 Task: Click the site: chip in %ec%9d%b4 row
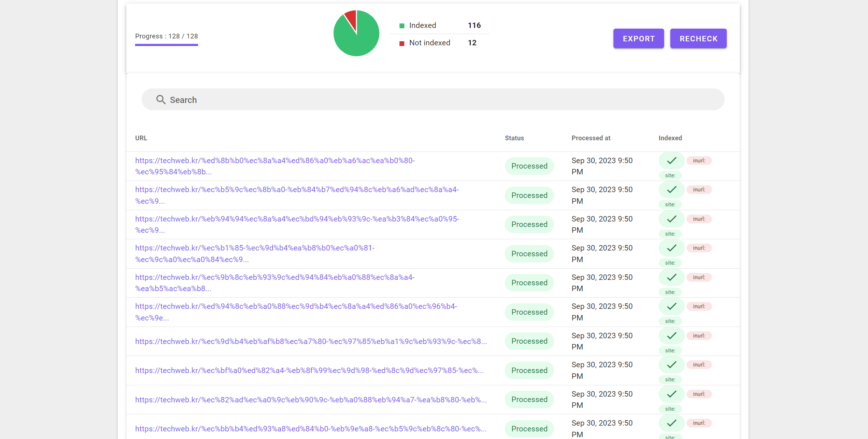670,351
